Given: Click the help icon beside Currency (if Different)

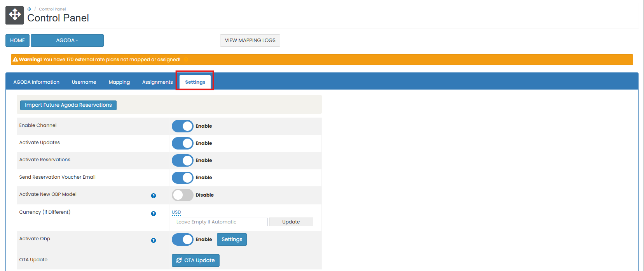Looking at the screenshot, I should [154, 213].
